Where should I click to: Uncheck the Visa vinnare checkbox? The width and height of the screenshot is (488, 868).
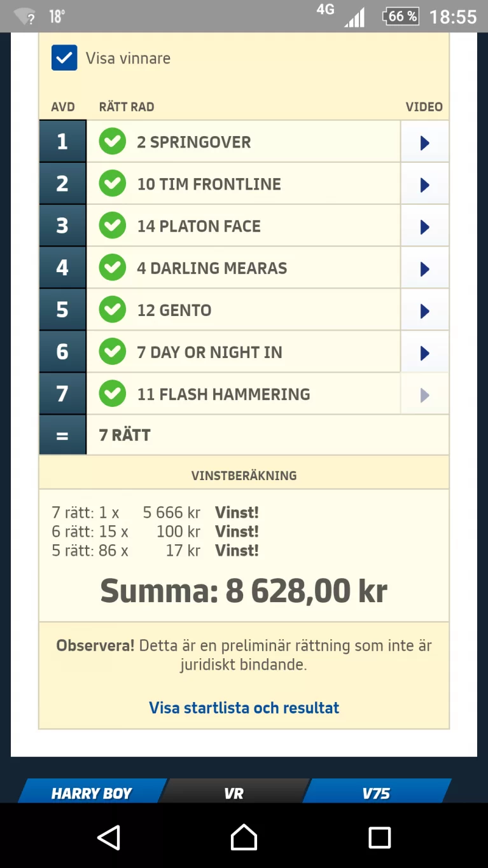pos(64,58)
